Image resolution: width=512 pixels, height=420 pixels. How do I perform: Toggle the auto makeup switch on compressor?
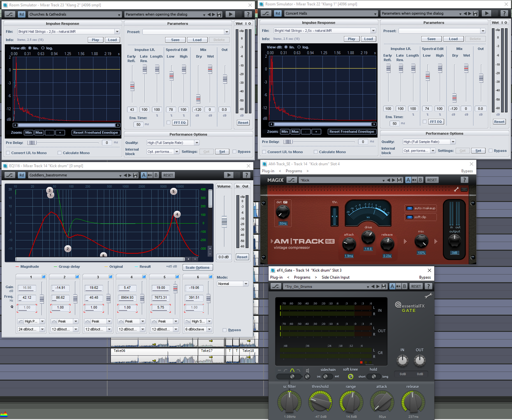[409, 208]
